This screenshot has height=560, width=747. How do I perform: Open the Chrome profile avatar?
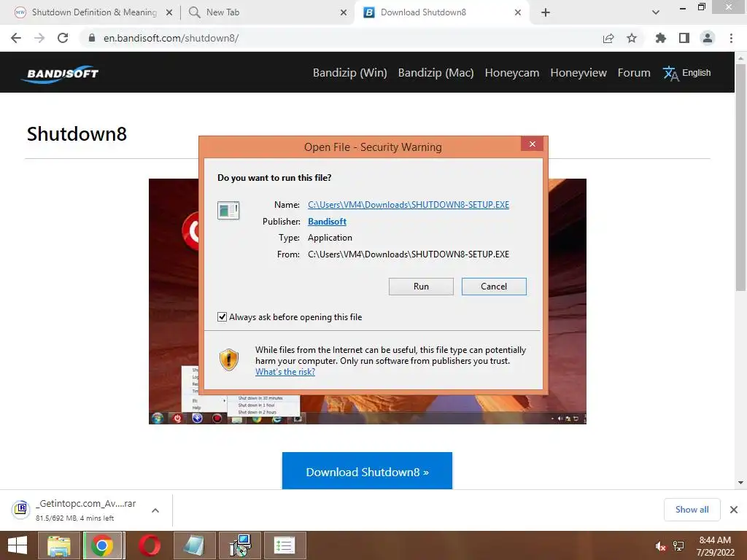click(708, 38)
